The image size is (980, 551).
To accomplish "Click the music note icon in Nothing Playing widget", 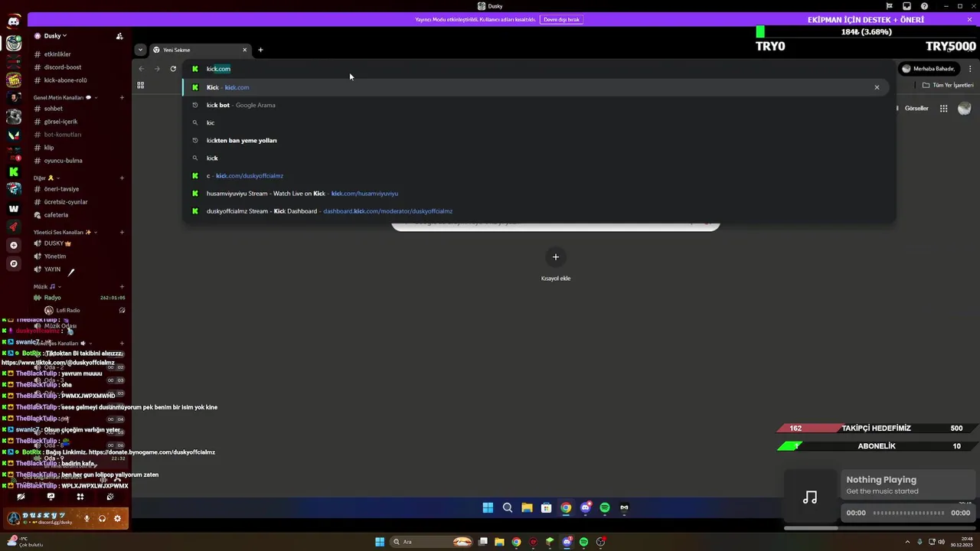I will tap(810, 497).
